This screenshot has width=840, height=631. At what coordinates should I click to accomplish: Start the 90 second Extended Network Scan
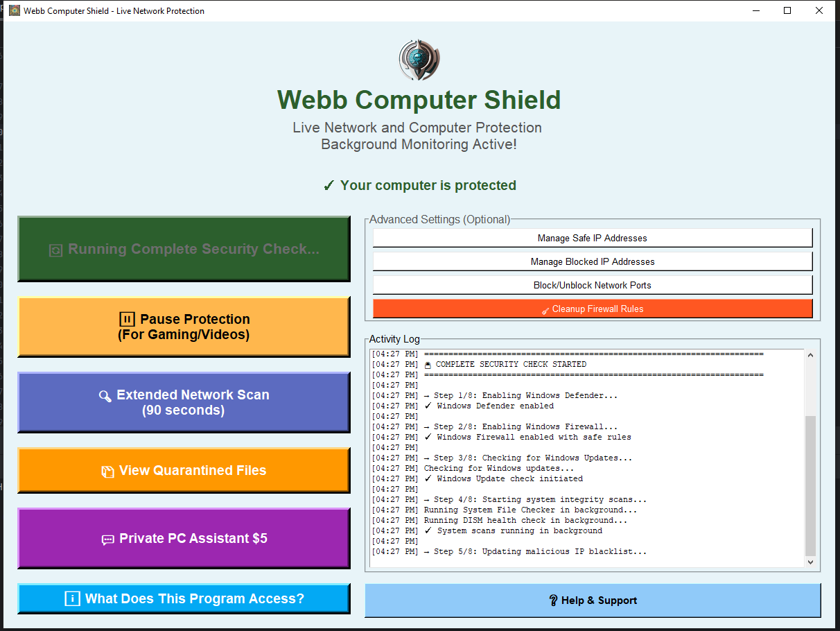[184, 402]
